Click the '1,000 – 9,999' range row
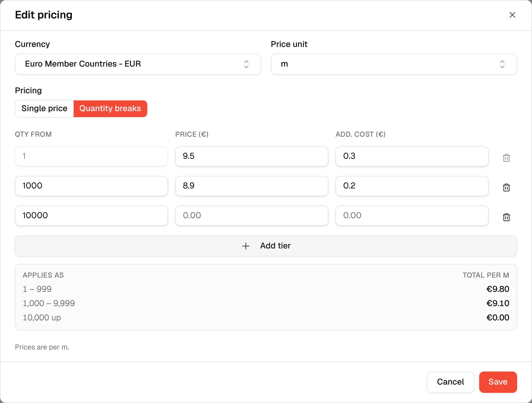Screen dimensions: 532x403 [x=266, y=303]
